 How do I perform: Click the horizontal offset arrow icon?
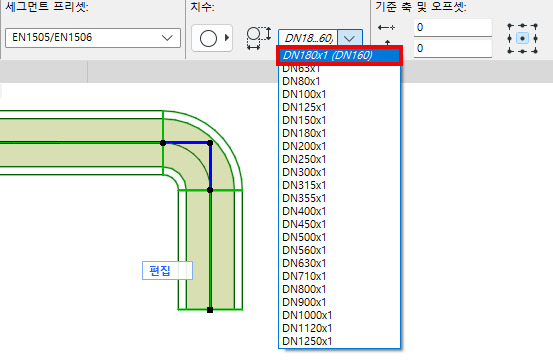click(x=386, y=28)
